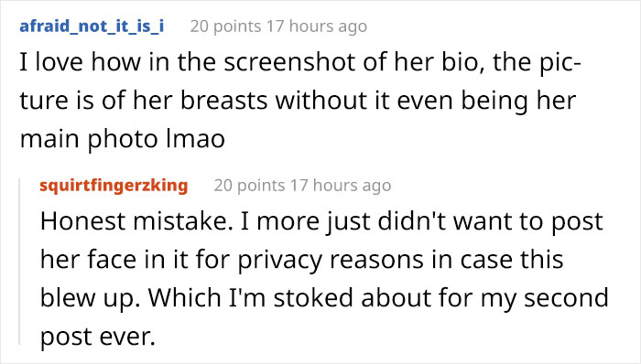
Task: Click the phrase "Honest mistake." in the reply
Action: click(136, 221)
